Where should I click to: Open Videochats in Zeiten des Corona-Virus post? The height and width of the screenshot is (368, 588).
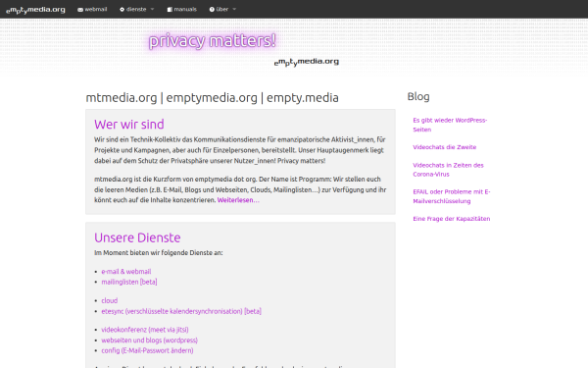[x=448, y=170]
